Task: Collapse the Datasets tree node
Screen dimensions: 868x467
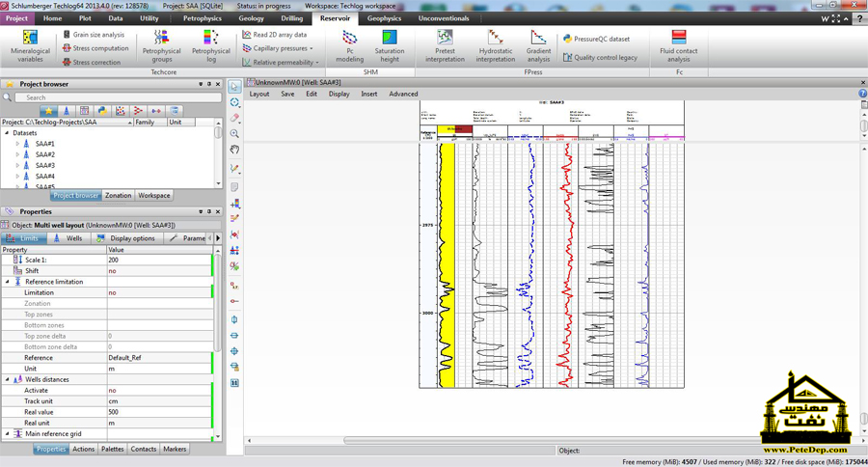Action: pyautogui.click(x=7, y=133)
